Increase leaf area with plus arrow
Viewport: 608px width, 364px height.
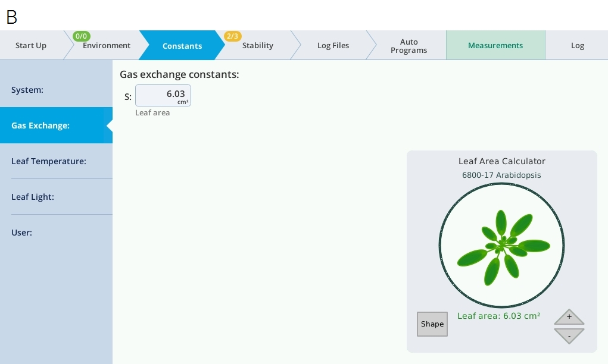569,317
